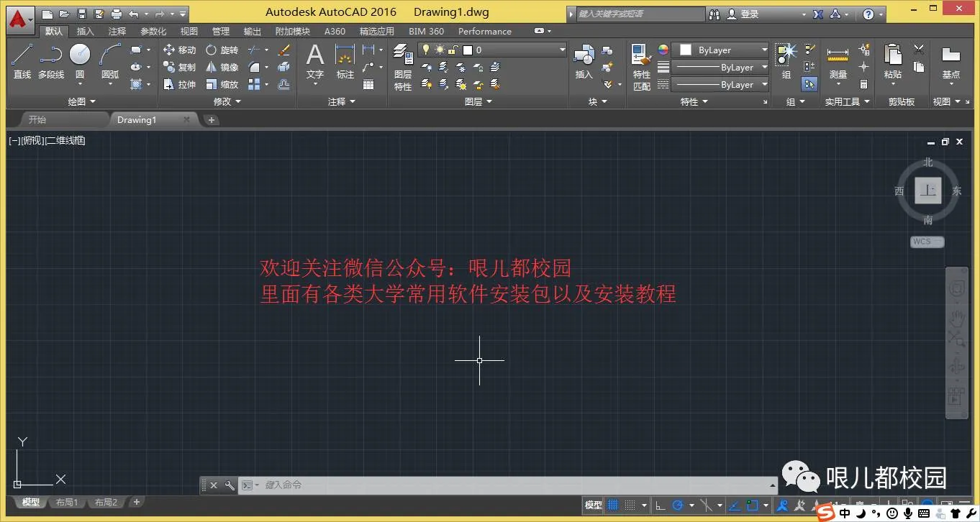Click the 上 (Top) face of ViewCube
The image size is (980, 522).
click(928, 191)
